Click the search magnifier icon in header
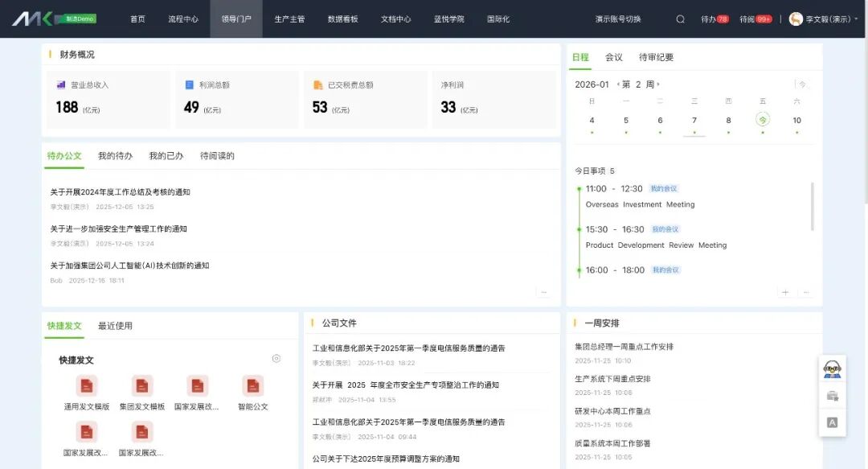This screenshot has height=469, width=868. pos(681,19)
